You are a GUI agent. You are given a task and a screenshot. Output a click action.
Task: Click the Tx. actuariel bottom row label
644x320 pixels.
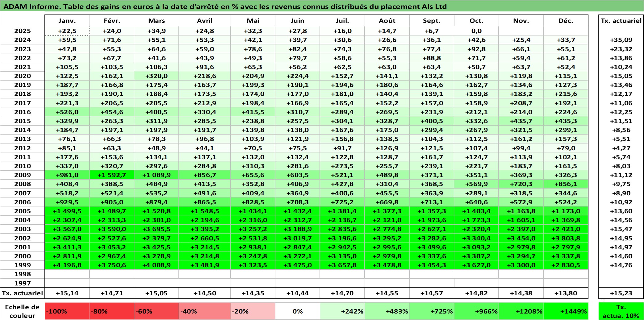click(x=23, y=293)
